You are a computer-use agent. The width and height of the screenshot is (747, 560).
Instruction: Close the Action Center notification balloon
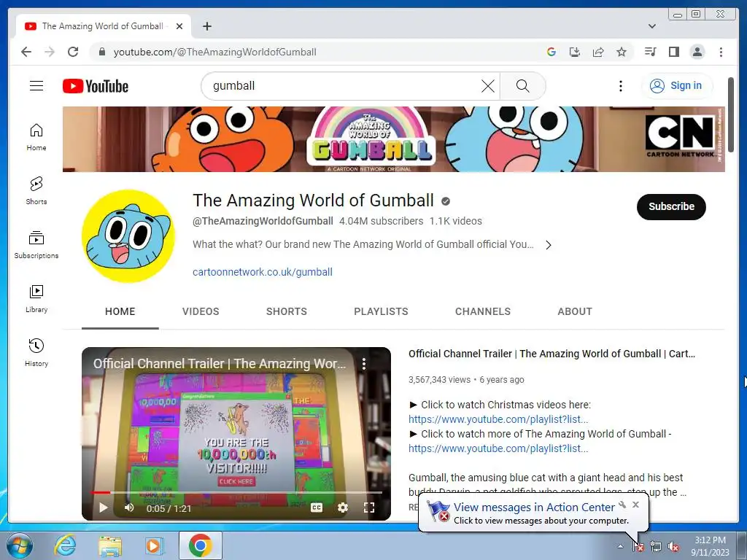pos(635,505)
